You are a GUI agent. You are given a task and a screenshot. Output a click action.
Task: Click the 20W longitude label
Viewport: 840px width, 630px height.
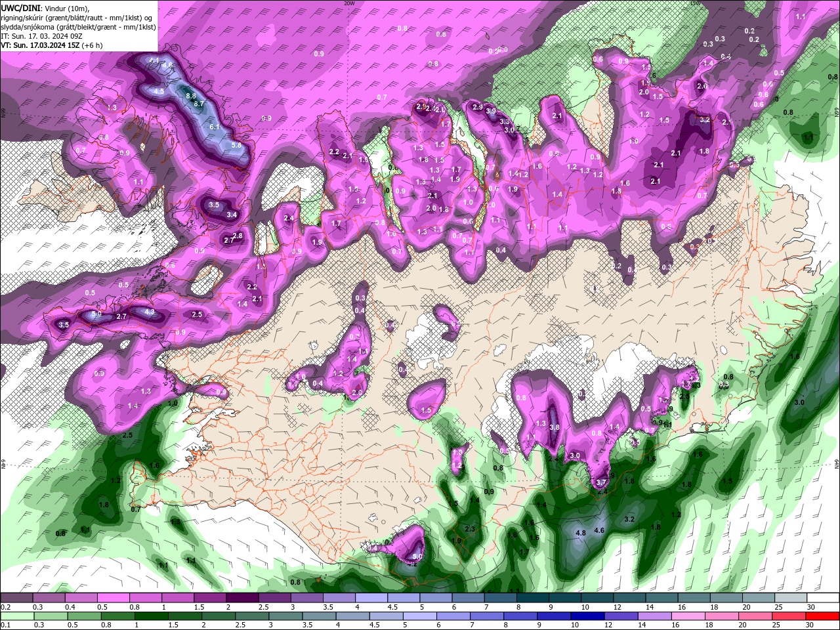pos(349,3)
